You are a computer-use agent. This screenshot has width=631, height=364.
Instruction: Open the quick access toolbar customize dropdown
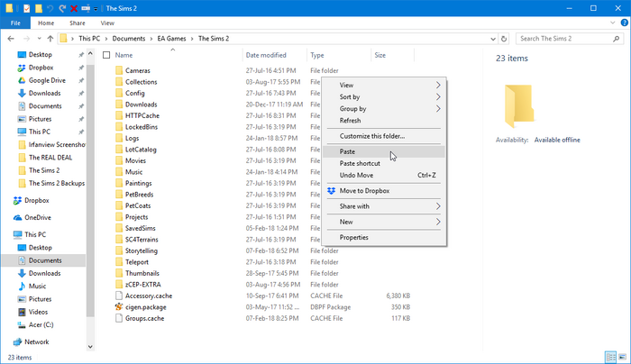(x=96, y=9)
